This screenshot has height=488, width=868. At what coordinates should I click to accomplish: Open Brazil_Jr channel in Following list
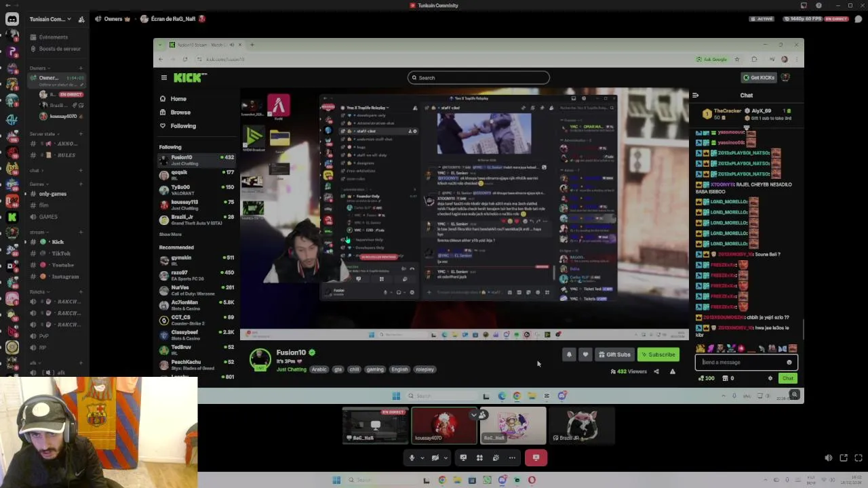pyautogui.click(x=197, y=220)
